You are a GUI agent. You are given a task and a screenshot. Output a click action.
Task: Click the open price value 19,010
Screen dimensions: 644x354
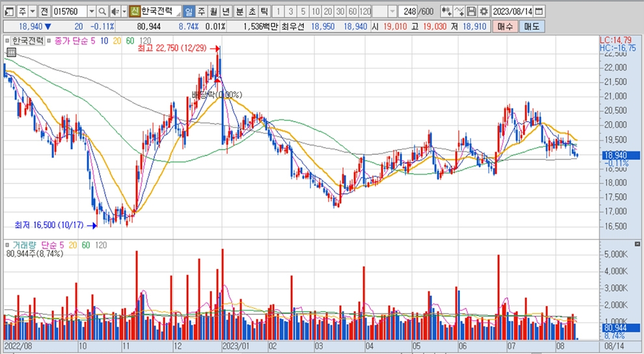coord(395,27)
